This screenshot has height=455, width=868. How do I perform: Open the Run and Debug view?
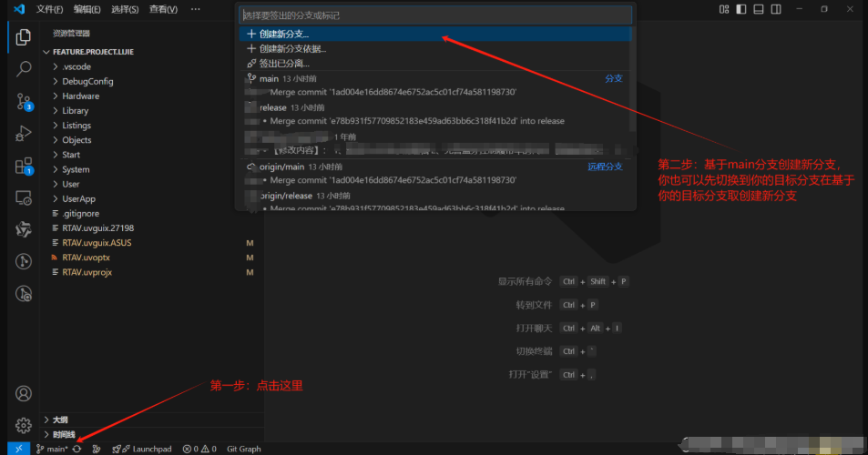(x=24, y=133)
